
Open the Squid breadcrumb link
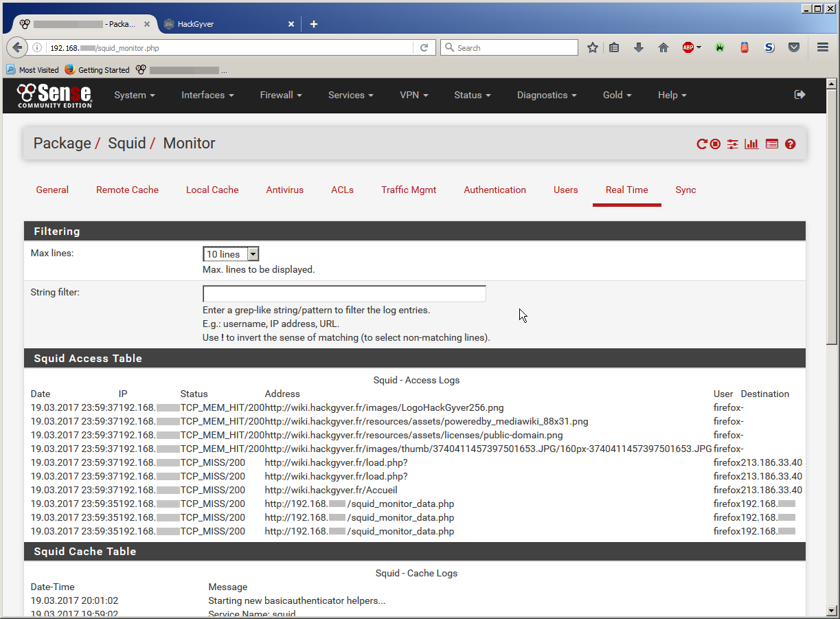click(x=127, y=144)
